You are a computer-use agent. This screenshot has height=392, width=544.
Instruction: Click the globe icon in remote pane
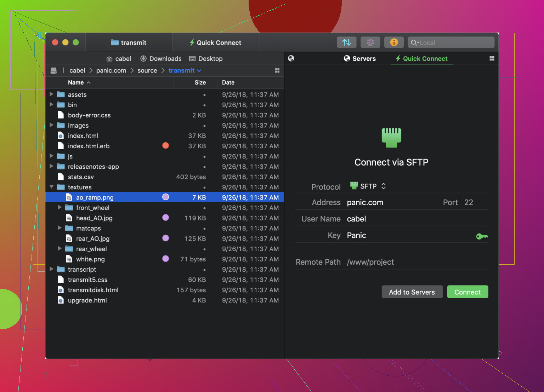pyautogui.click(x=291, y=58)
